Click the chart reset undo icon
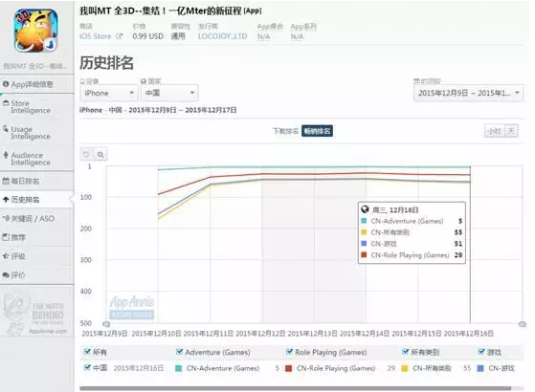Image resolution: width=535 pixels, height=392 pixels. (x=86, y=155)
